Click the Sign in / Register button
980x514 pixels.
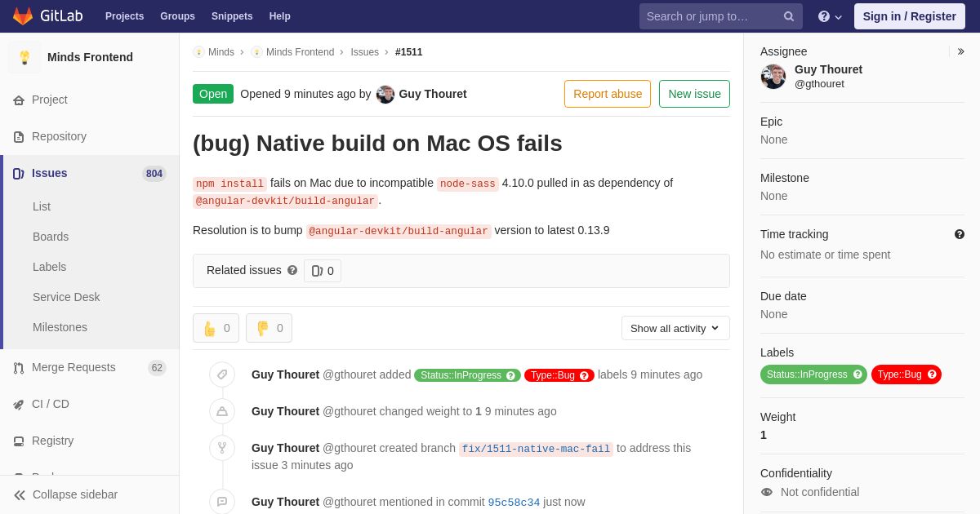(909, 16)
